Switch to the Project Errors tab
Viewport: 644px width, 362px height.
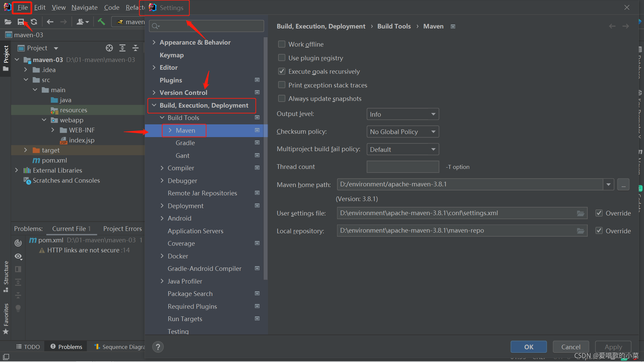click(x=122, y=229)
